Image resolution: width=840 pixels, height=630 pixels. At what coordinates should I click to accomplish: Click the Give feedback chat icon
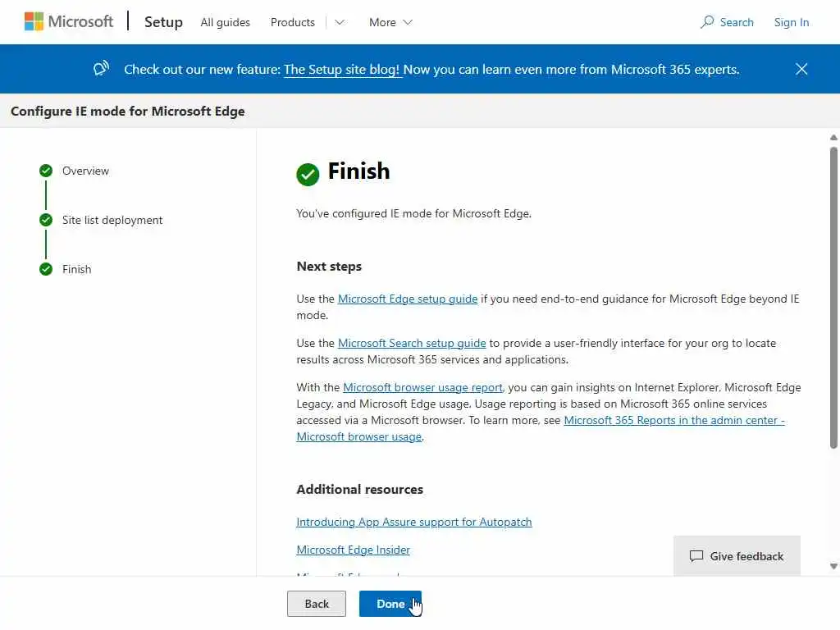point(696,556)
